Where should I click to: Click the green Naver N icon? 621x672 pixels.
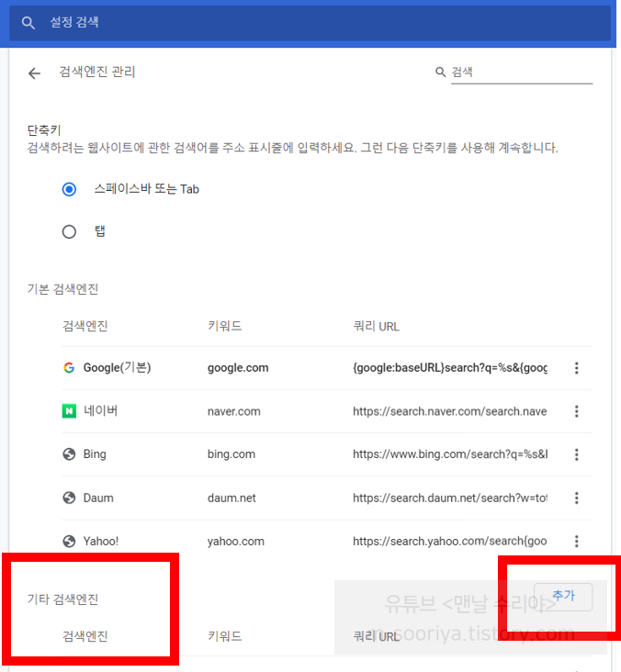click(69, 411)
